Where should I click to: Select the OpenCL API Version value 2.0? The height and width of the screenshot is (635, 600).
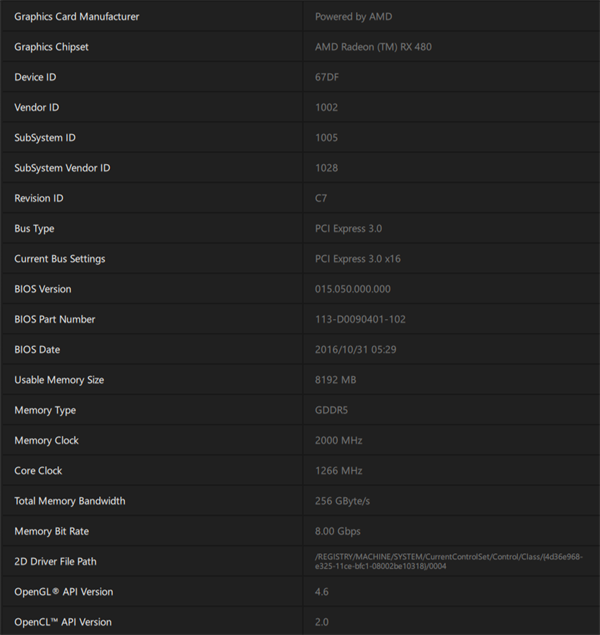pyautogui.click(x=322, y=622)
